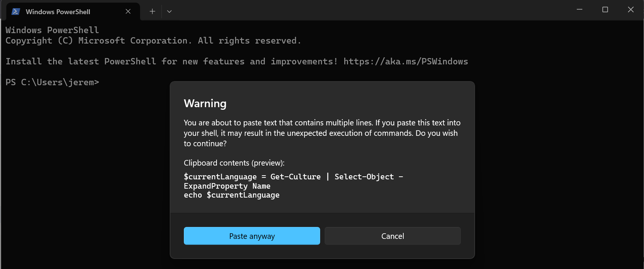
Task: Click the echo $currentLanguage preview line
Action: coord(231,195)
